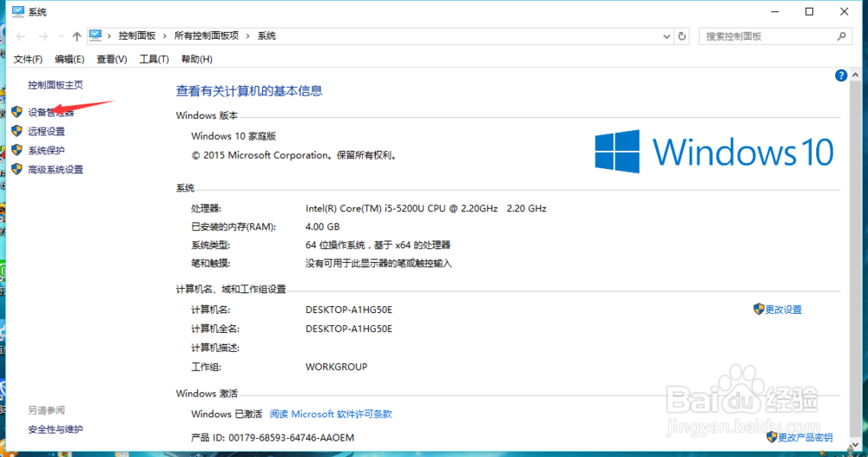Screen dimensions: 868x457
Task: Select computer name value next to 计算机名:
Action: point(349,310)
